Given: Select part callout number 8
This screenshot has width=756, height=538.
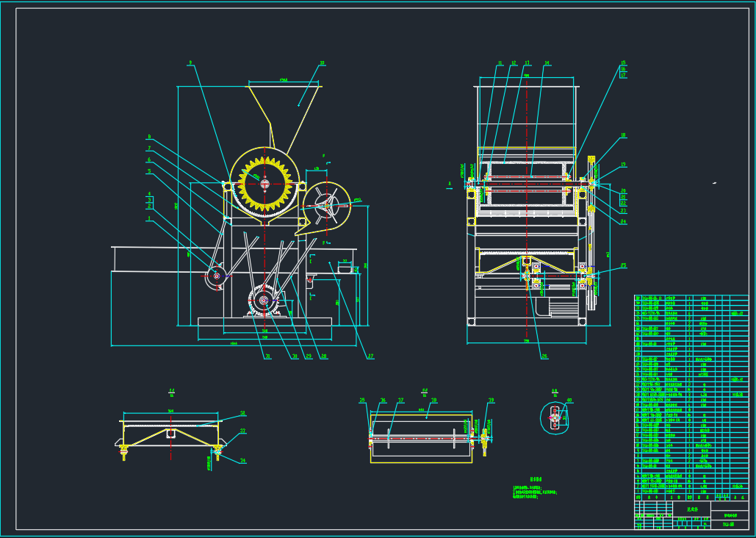Looking at the screenshot, I should pos(149,137).
